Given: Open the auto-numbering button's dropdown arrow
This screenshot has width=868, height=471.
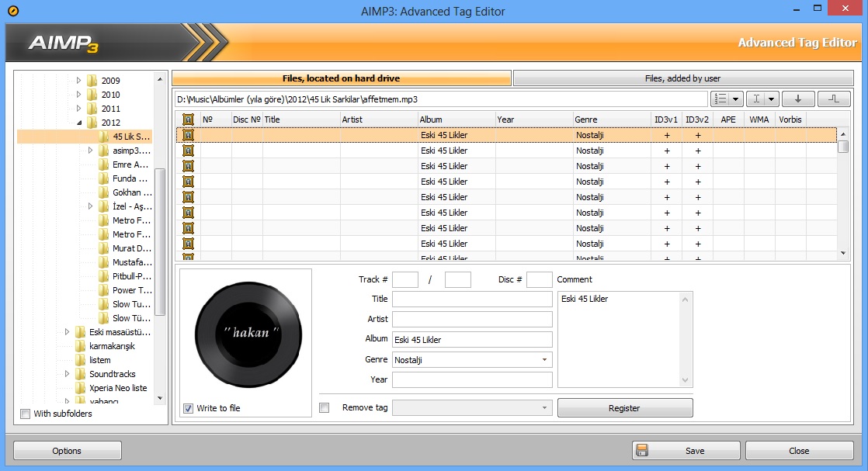Looking at the screenshot, I should tap(736, 99).
